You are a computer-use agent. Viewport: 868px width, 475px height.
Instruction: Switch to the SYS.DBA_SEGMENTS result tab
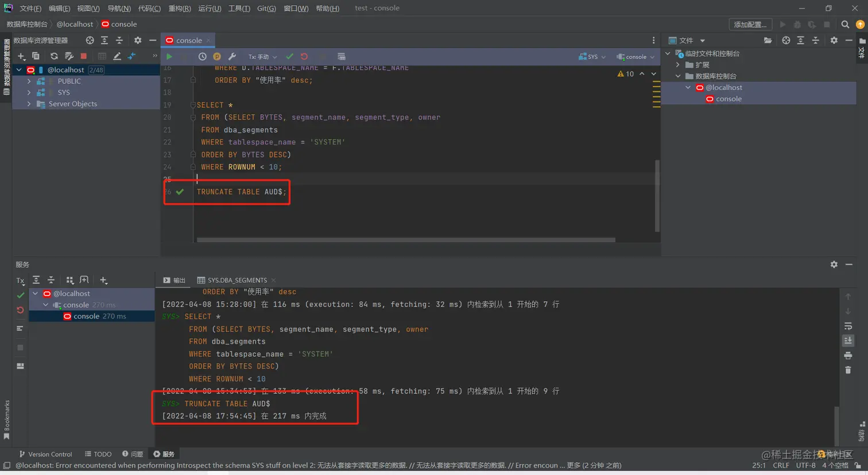[x=237, y=280]
